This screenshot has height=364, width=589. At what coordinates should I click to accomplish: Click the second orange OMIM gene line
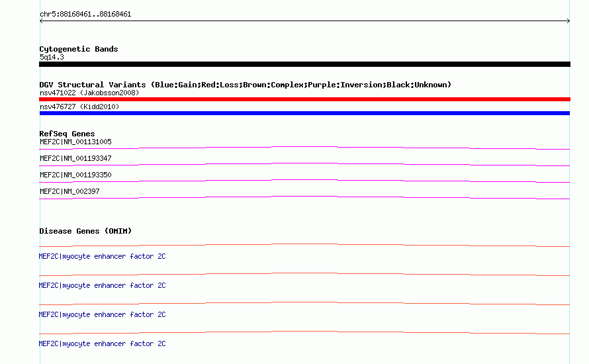304,274
